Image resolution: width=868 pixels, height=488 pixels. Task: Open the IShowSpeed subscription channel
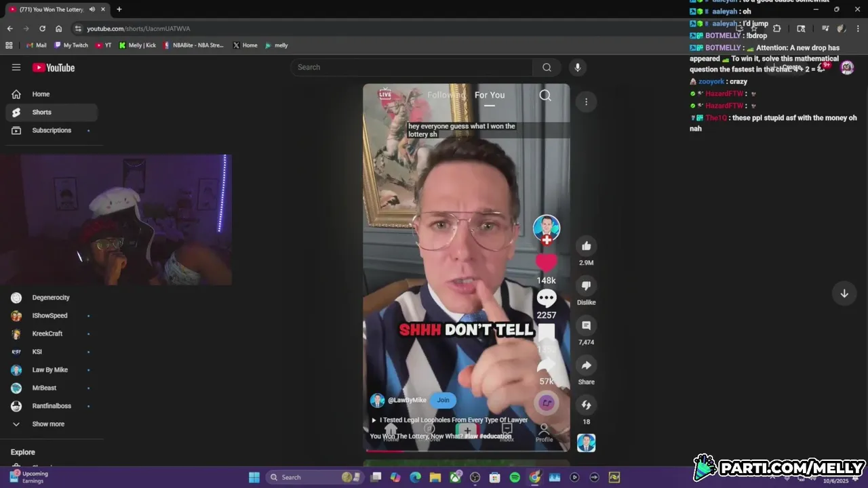coord(52,315)
